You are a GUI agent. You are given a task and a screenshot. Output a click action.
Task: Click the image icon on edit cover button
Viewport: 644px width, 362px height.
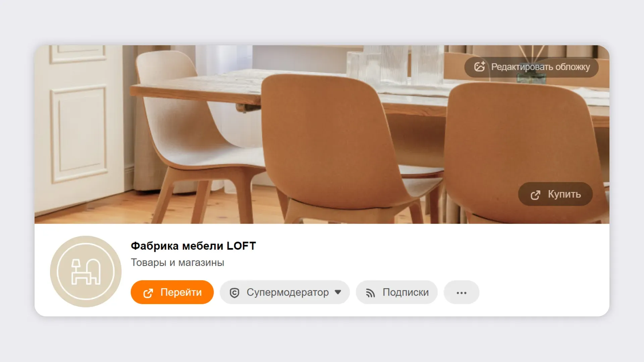pyautogui.click(x=480, y=66)
